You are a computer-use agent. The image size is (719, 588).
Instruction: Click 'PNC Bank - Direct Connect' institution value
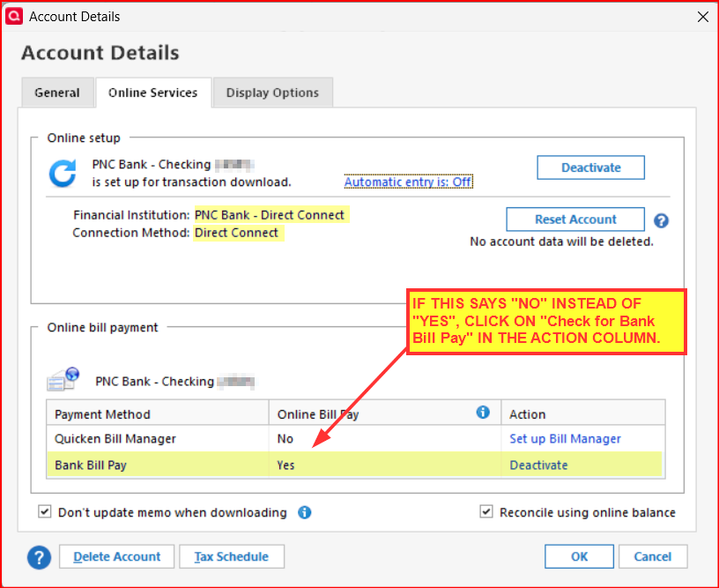(270, 214)
